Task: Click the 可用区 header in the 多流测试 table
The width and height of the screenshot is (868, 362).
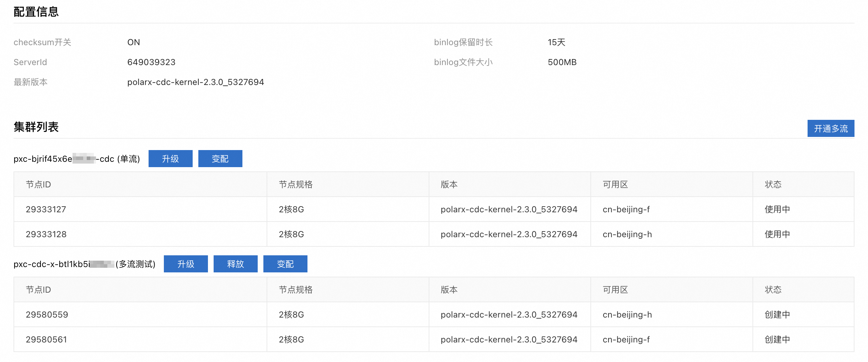Action: coord(616,290)
